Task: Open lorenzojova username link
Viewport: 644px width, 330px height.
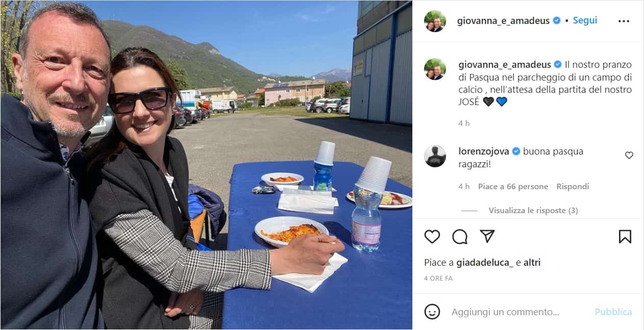Action: click(x=484, y=151)
